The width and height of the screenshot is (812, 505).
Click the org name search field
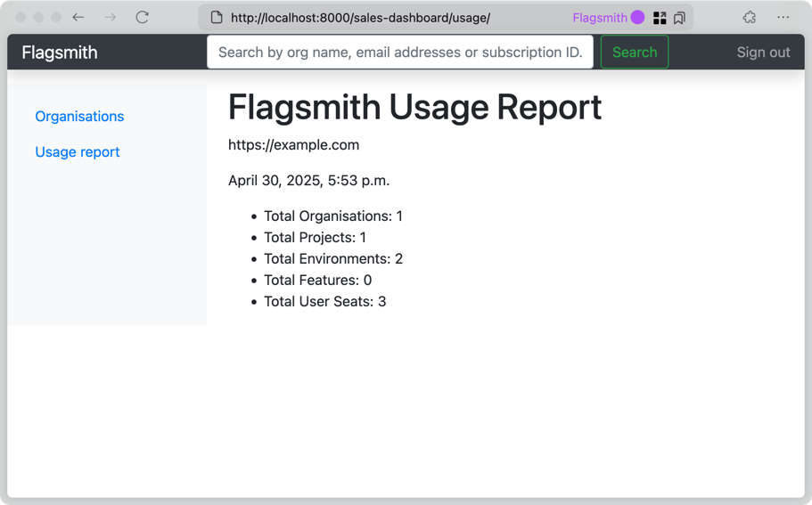point(399,53)
